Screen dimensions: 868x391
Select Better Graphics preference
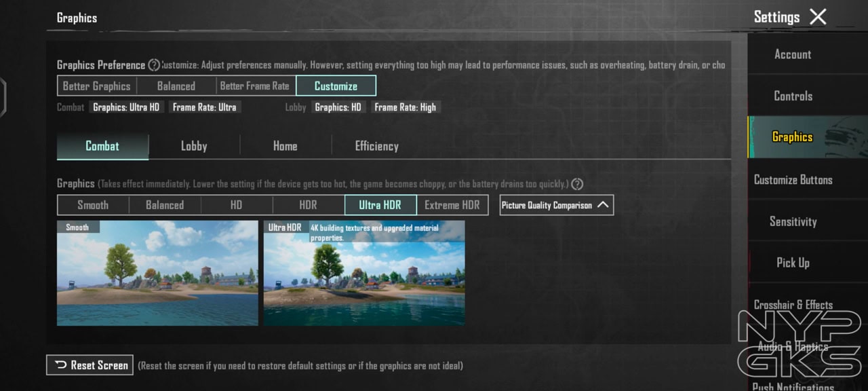[x=97, y=86]
